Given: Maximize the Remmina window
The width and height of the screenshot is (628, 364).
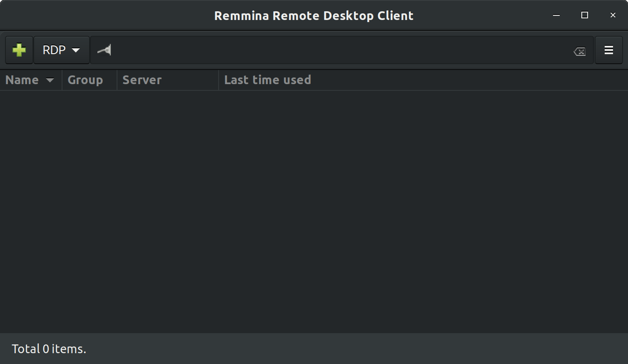Looking at the screenshot, I should pos(585,15).
